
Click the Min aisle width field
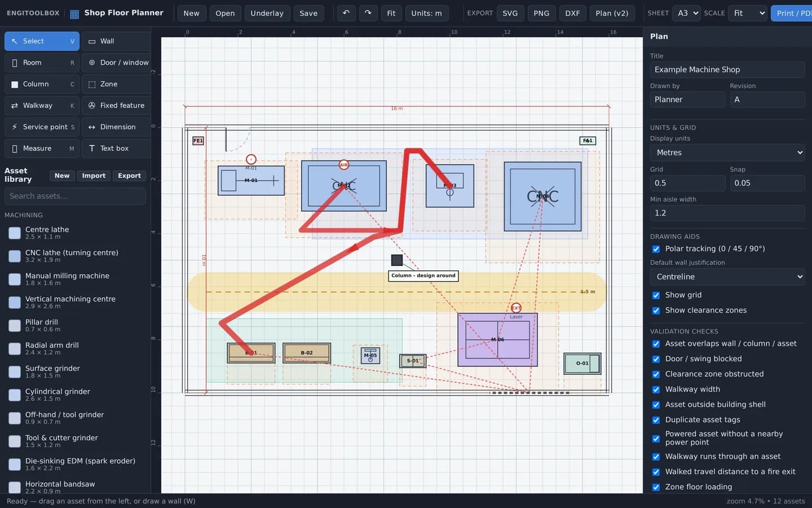pos(727,213)
